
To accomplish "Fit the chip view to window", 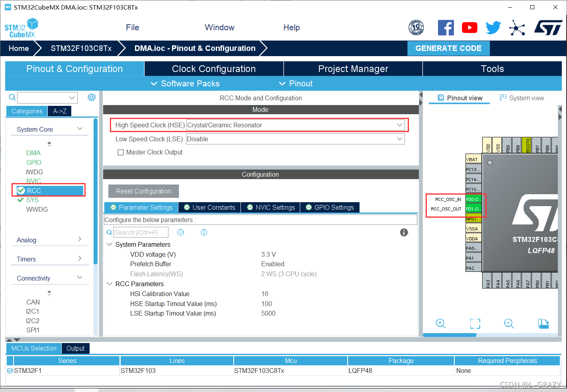I will coord(475,324).
